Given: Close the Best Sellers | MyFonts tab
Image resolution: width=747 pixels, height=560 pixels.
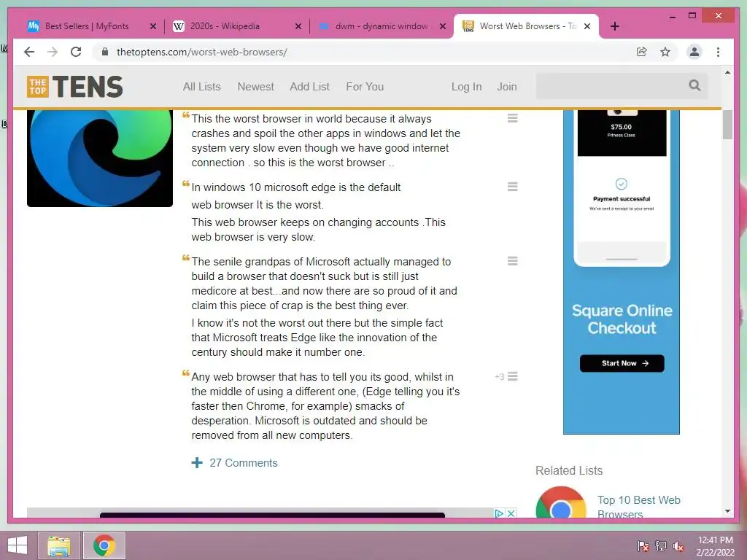Looking at the screenshot, I should pyautogui.click(x=153, y=26).
